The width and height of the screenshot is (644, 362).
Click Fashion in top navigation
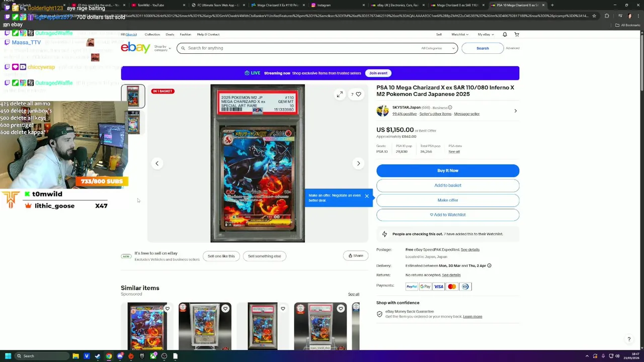(186, 34)
